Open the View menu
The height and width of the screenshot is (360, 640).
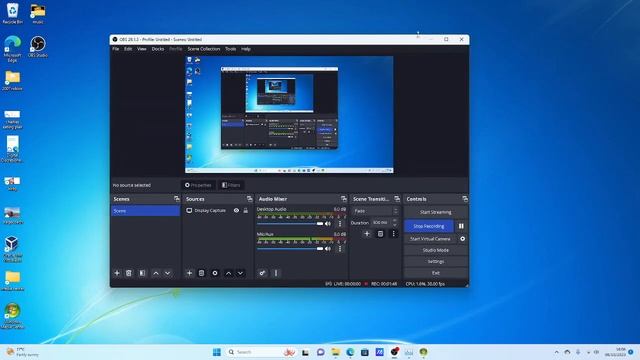(142, 49)
